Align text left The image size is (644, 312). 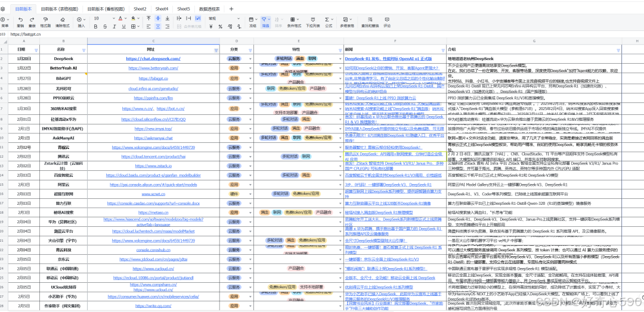[x=148, y=27]
